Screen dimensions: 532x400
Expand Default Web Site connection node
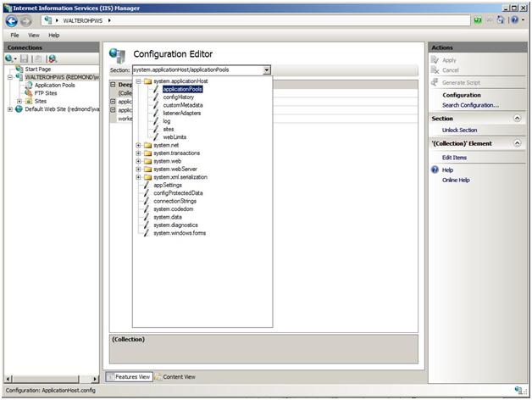[x=10, y=109]
